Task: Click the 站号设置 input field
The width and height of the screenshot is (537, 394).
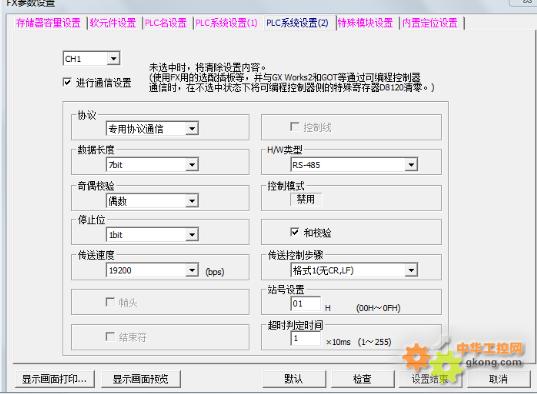Action: point(305,304)
